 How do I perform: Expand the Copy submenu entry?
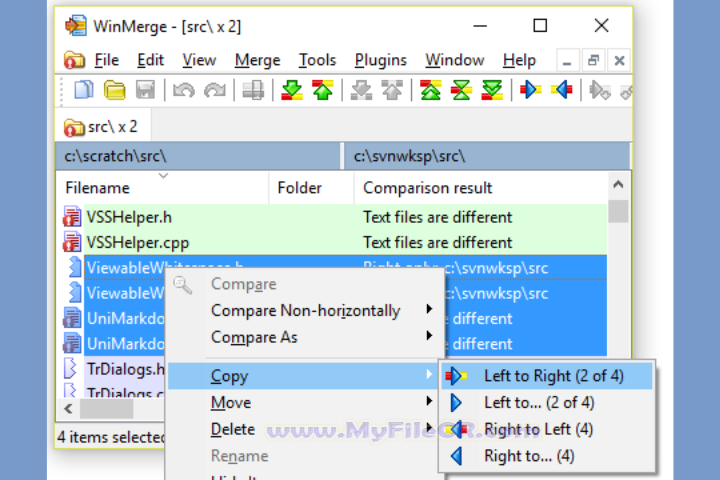tap(302, 376)
